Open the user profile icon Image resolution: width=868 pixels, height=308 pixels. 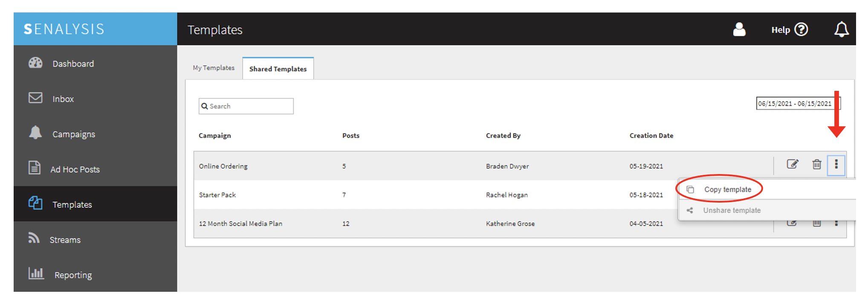point(739,29)
